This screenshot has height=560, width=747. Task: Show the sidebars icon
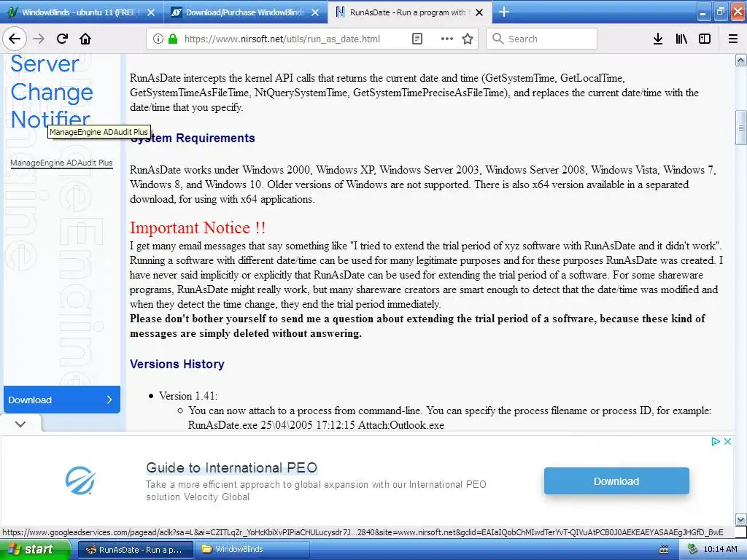(x=705, y=39)
